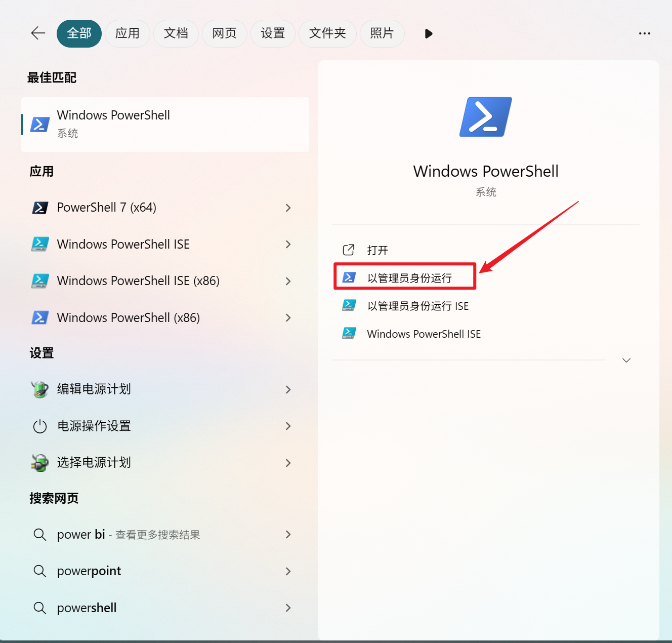Image resolution: width=672 pixels, height=643 pixels.
Task: Open the Windows PowerShell best match result
Action: [165, 125]
